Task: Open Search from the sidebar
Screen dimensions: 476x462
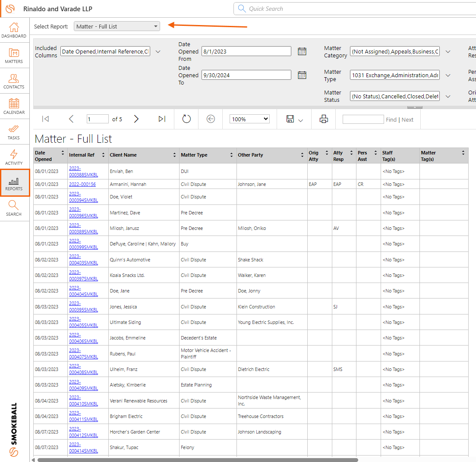Action: [x=14, y=208]
